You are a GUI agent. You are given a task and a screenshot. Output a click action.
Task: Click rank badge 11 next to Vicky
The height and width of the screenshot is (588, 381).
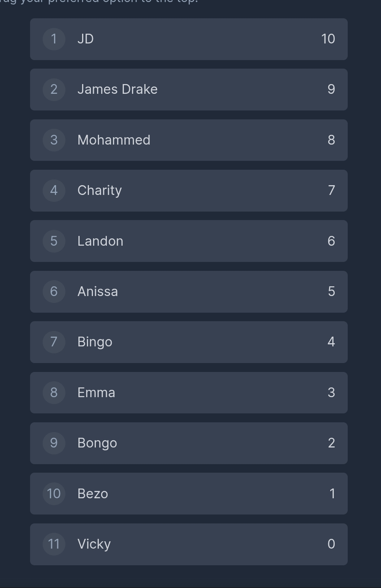pos(54,544)
